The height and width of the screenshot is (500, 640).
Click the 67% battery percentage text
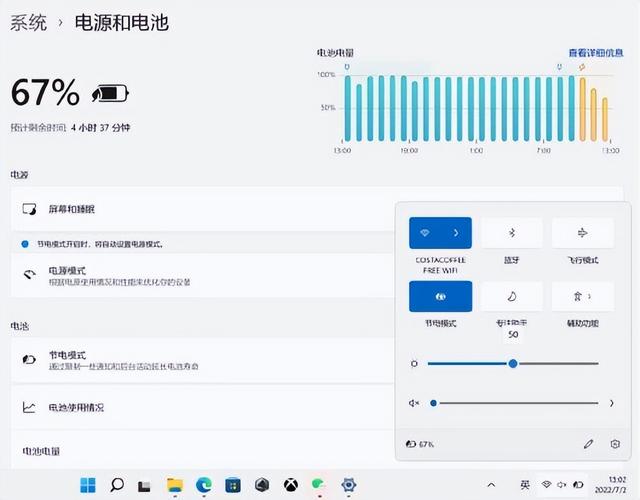pyautogui.click(x=45, y=92)
